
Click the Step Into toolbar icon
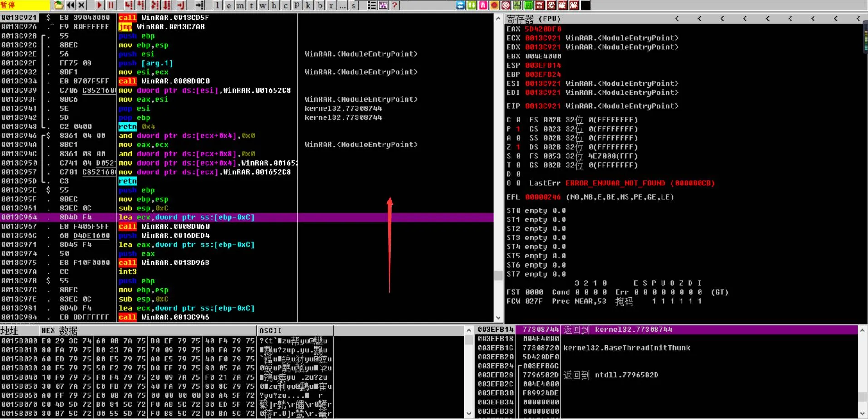point(129,5)
